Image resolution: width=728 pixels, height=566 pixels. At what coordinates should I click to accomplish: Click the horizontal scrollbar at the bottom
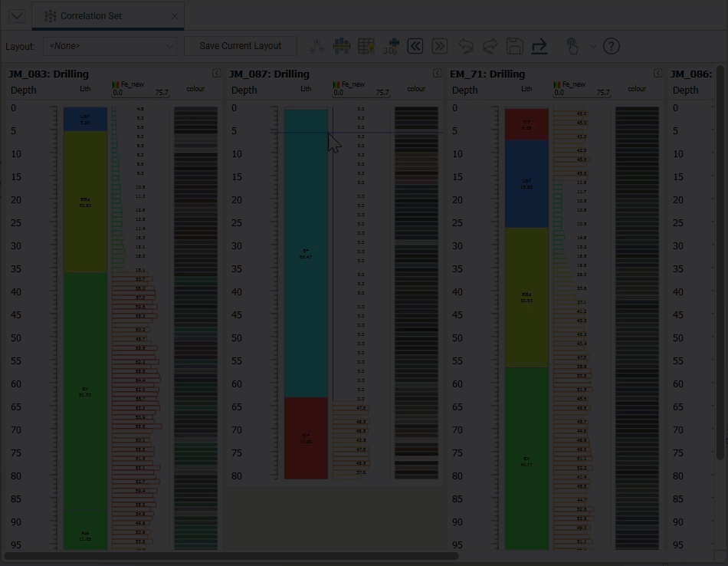coord(231,556)
